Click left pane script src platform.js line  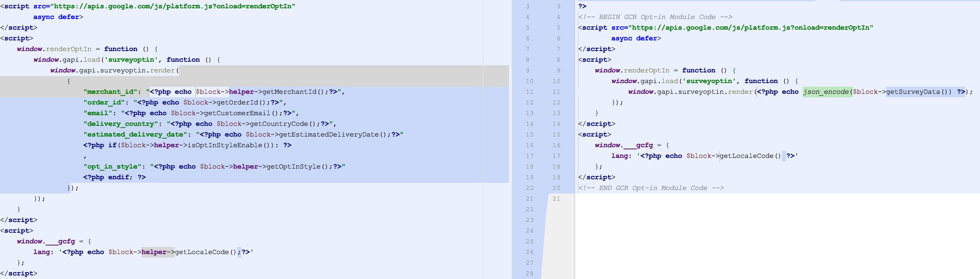pyautogui.click(x=147, y=6)
